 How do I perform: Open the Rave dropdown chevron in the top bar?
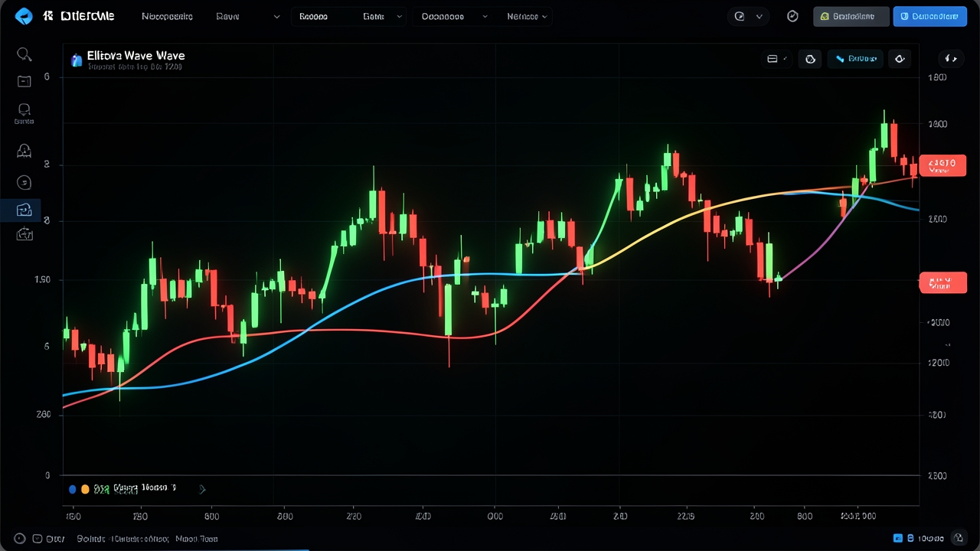click(276, 17)
